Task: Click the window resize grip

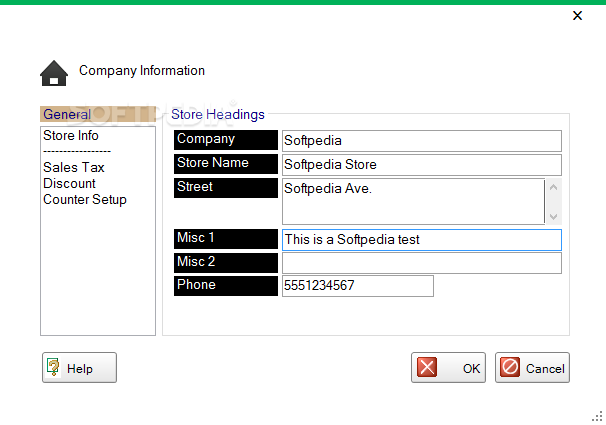Action: [597, 416]
